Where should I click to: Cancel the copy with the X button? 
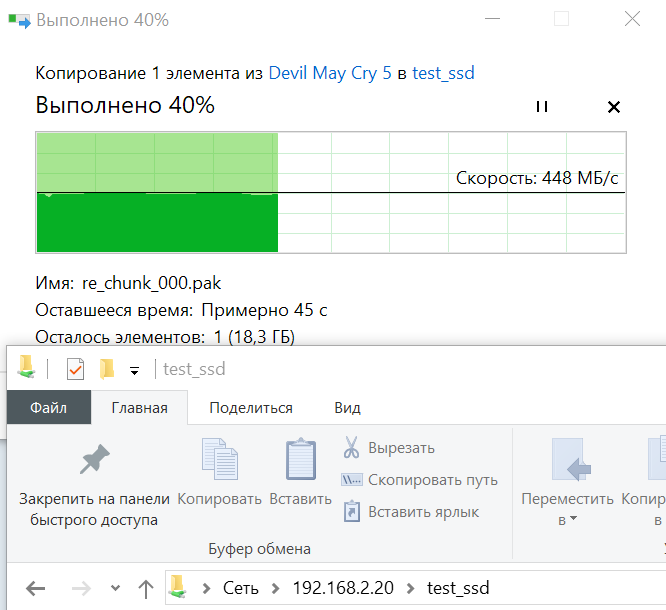[614, 107]
